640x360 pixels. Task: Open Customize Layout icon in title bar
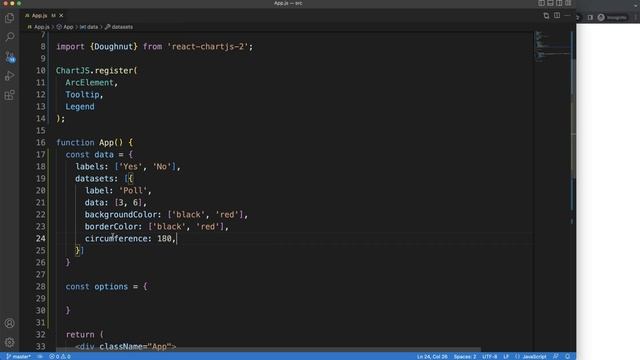pos(568,3)
